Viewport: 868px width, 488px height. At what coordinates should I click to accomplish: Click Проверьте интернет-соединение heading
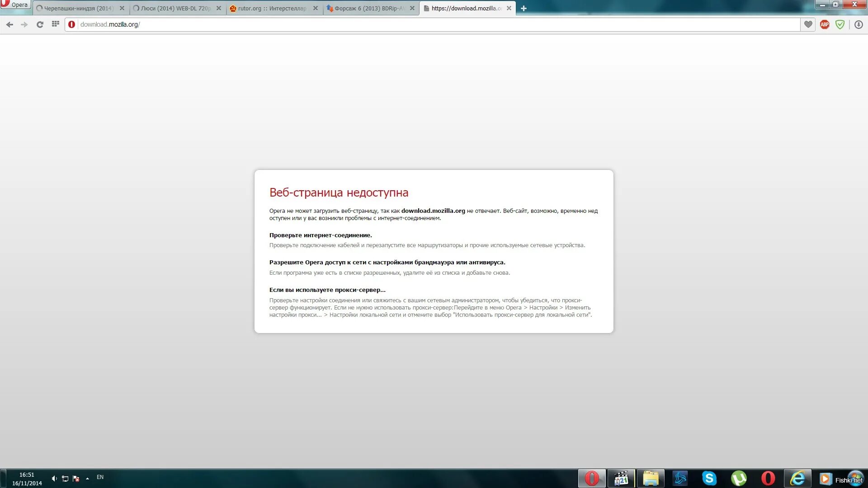321,235
